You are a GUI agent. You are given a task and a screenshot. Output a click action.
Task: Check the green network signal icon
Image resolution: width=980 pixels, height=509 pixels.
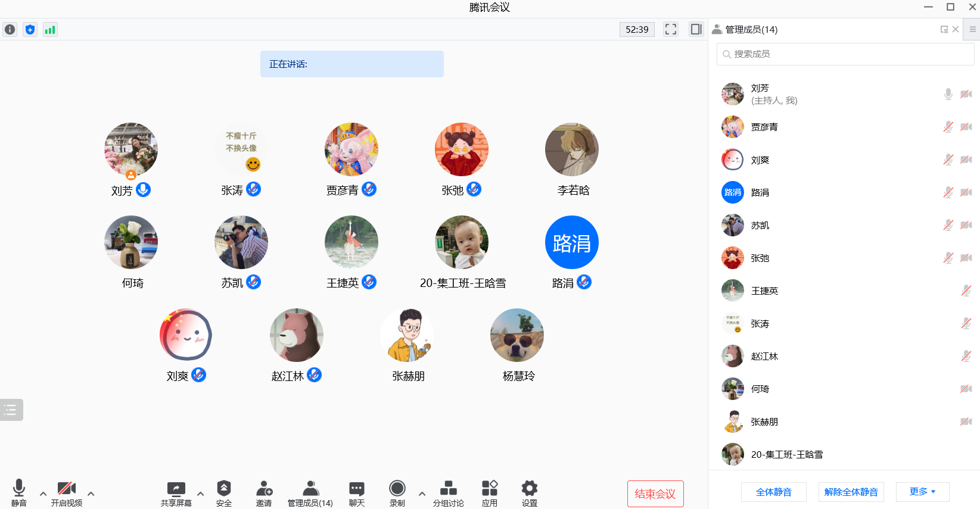click(50, 29)
